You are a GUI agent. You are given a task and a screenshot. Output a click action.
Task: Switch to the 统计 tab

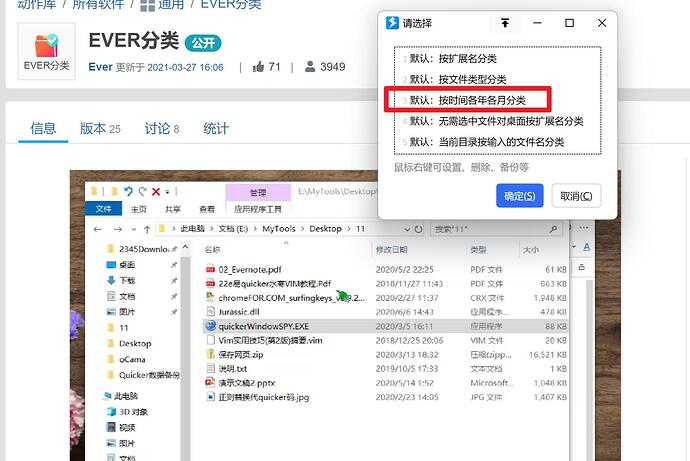(x=216, y=128)
